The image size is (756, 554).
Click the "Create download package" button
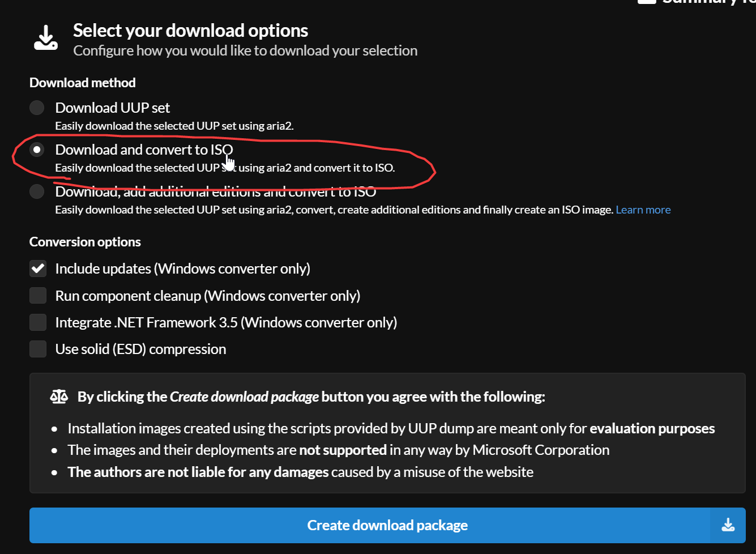tap(387, 525)
